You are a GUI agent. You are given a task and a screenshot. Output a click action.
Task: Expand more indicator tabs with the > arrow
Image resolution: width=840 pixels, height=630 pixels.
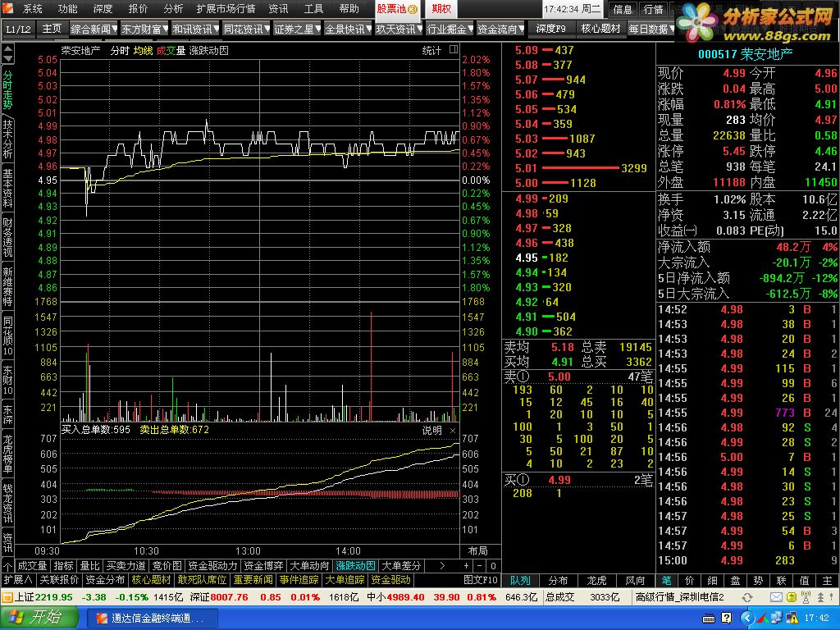click(442, 566)
